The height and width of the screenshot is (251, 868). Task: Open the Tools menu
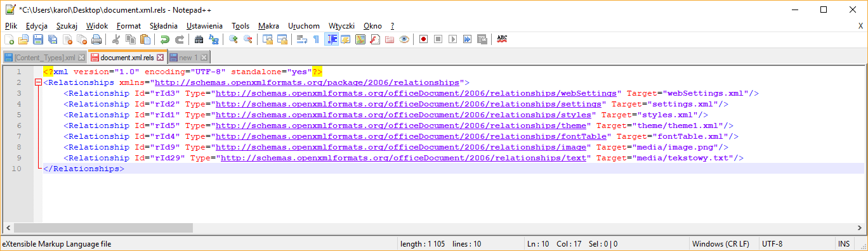240,25
